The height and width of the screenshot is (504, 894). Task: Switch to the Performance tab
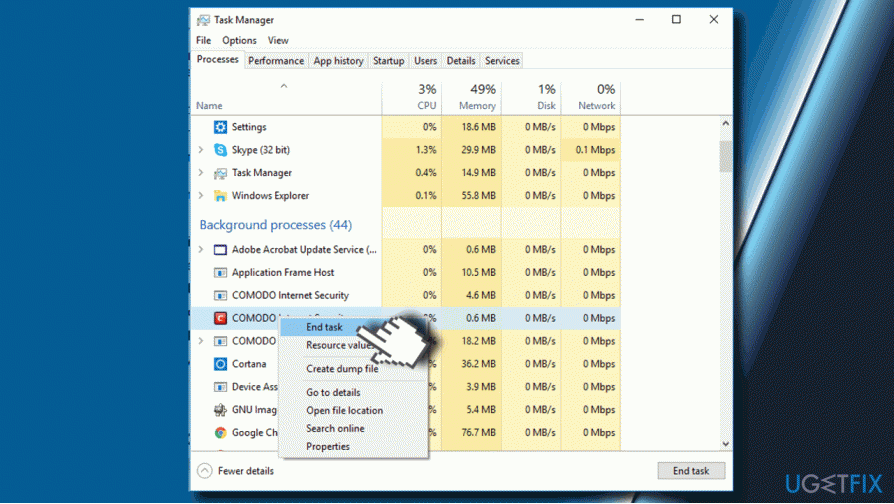tap(276, 60)
